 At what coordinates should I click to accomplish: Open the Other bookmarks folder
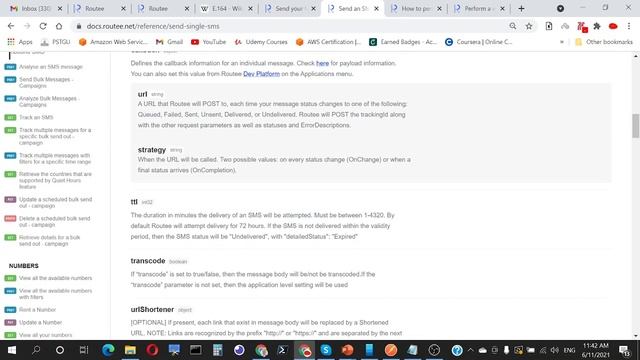pyautogui.click(x=604, y=42)
